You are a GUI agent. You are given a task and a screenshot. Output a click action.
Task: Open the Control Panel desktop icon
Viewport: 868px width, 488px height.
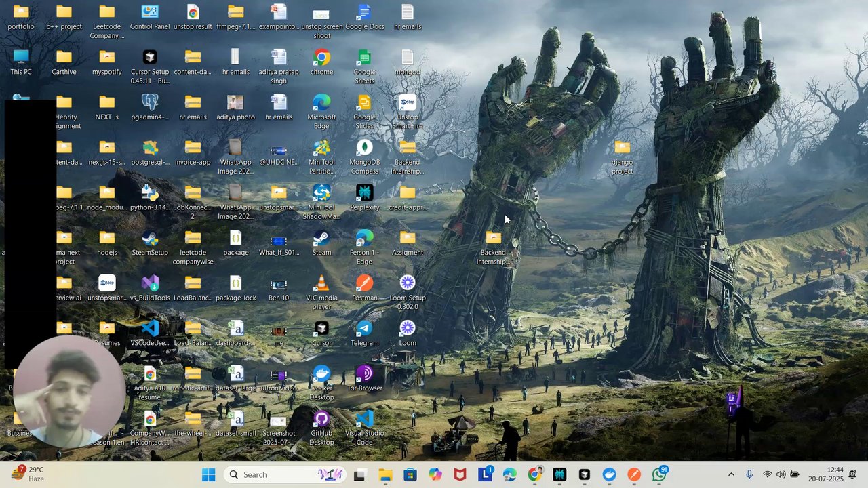(150, 18)
